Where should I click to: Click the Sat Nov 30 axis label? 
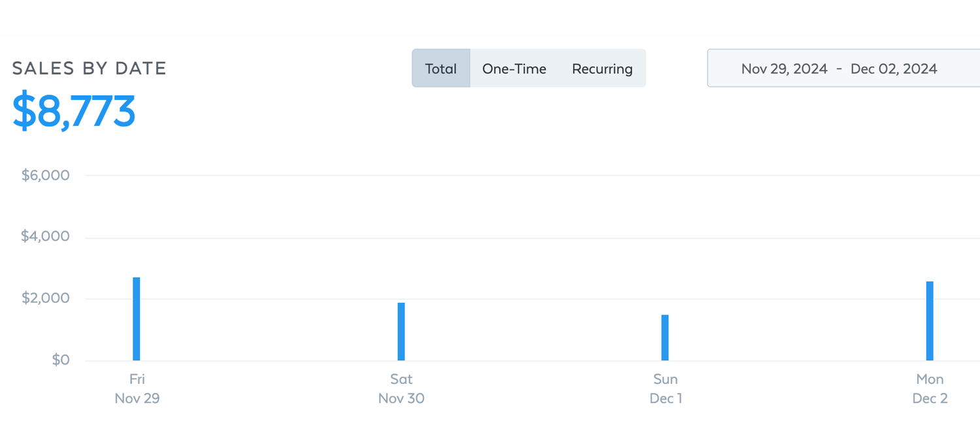(x=401, y=389)
